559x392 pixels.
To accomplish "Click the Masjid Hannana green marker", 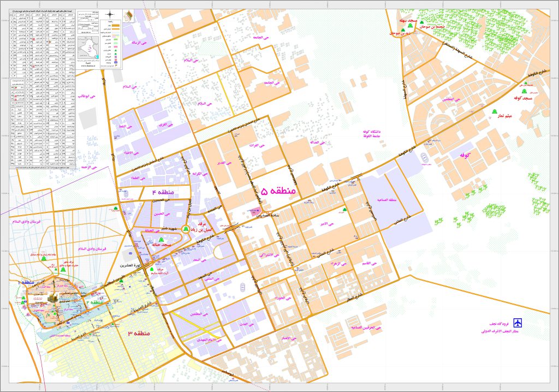I will point(160,240).
